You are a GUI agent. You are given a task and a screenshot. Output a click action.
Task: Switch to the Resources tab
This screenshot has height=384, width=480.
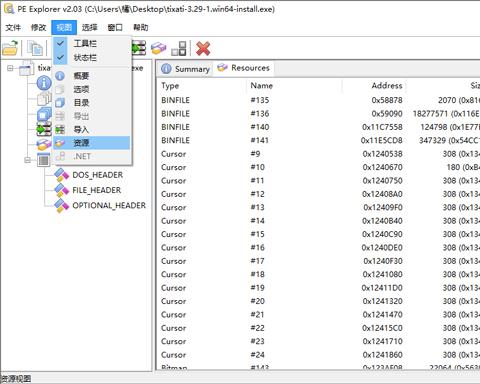tap(244, 68)
